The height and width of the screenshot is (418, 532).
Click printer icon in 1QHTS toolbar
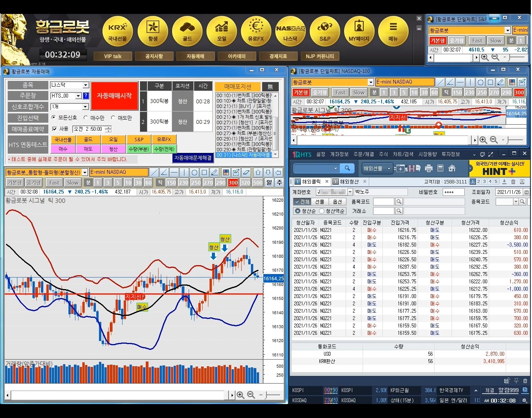[x=428, y=168]
